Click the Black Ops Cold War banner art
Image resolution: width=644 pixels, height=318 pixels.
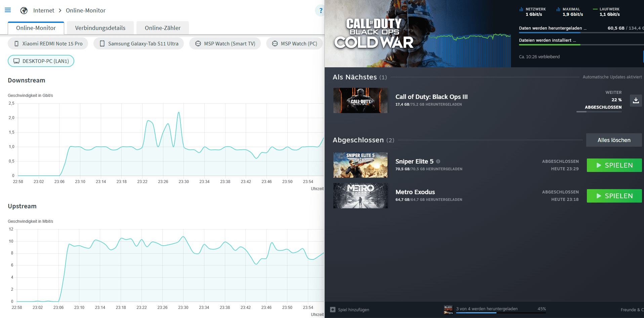tap(418, 34)
